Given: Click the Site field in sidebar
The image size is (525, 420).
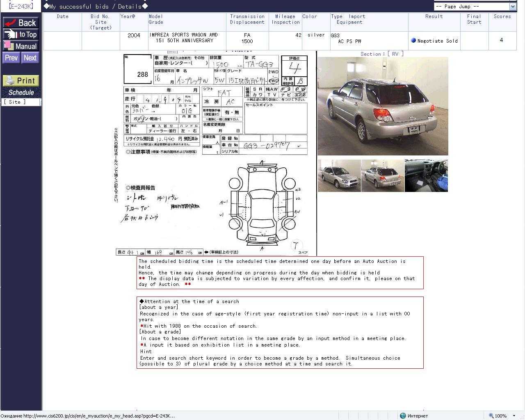Looking at the screenshot, I should (21, 102).
